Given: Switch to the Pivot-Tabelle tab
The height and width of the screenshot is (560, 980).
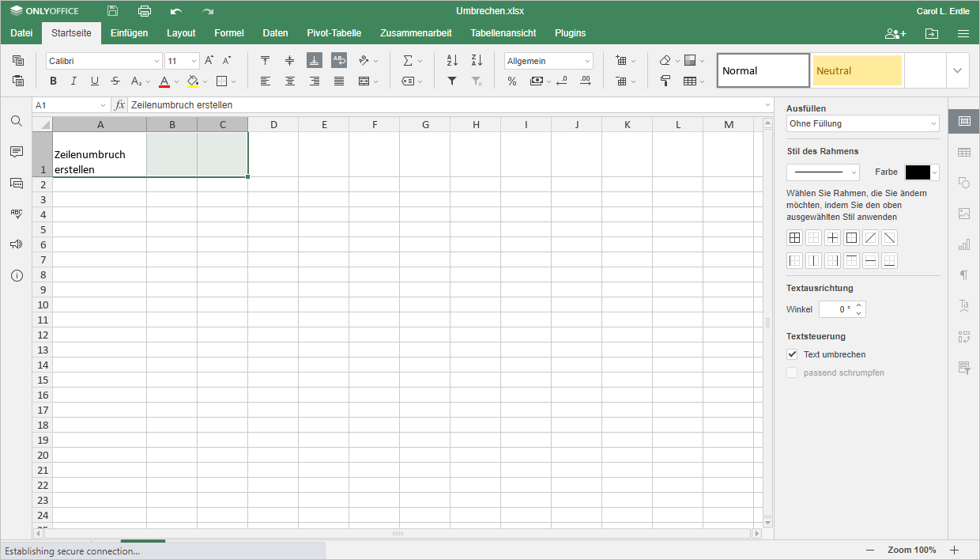Looking at the screenshot, I should point(334,33).
